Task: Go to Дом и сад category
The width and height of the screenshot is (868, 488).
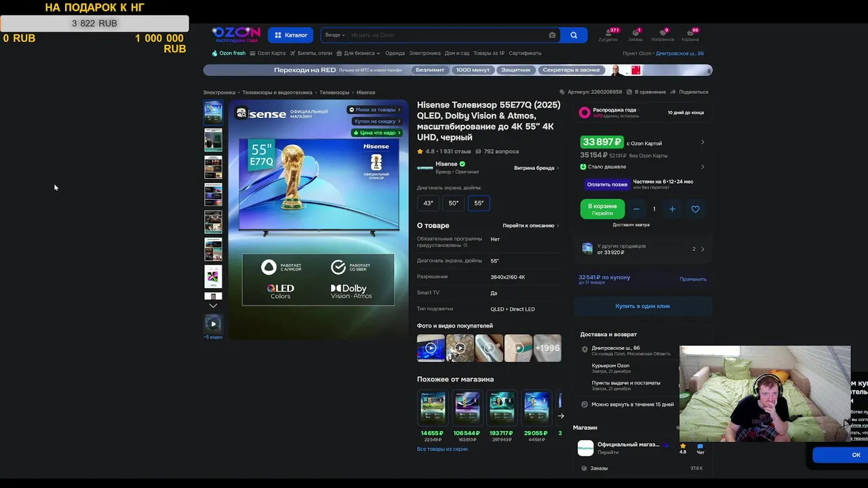Action: pyautogui.click(x=457, y=54)
